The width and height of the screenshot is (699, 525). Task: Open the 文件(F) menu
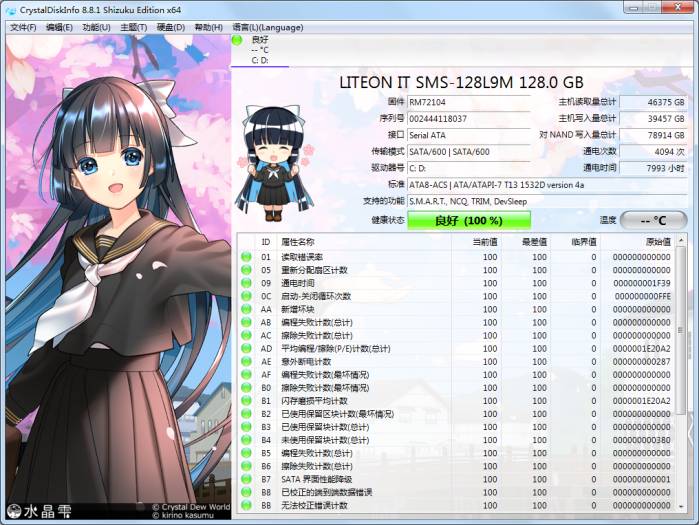(23, 28)
